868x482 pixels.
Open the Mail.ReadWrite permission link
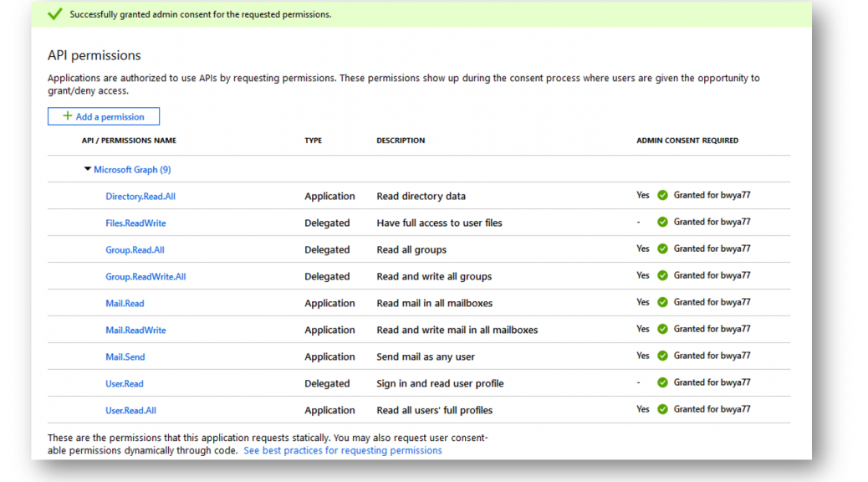[135, 331]
